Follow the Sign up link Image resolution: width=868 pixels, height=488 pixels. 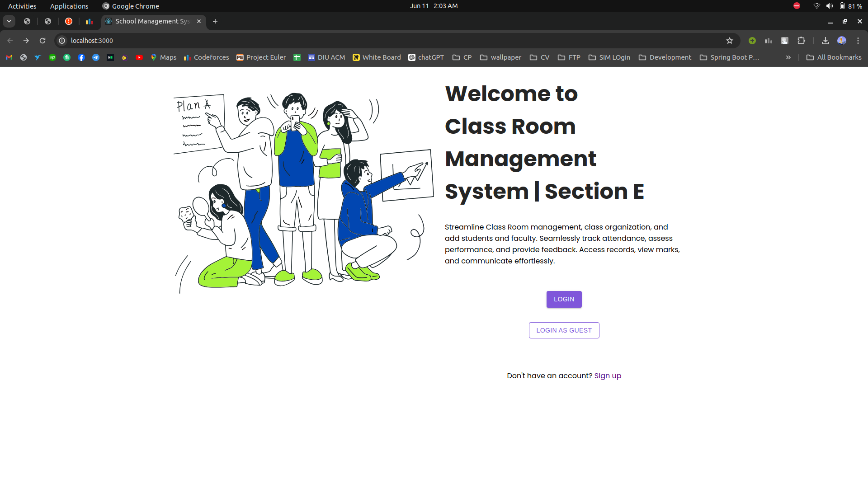[x=607, y=375]
